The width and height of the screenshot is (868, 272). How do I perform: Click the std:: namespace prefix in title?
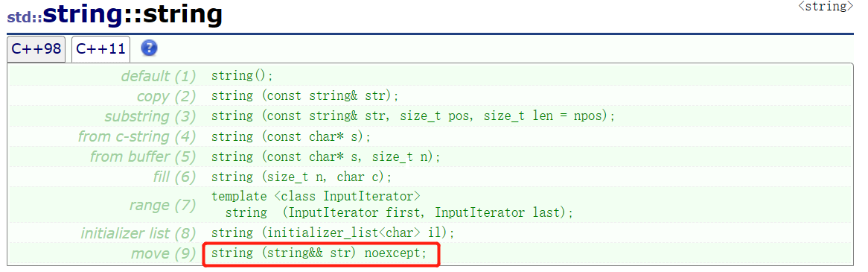[25, 17]
